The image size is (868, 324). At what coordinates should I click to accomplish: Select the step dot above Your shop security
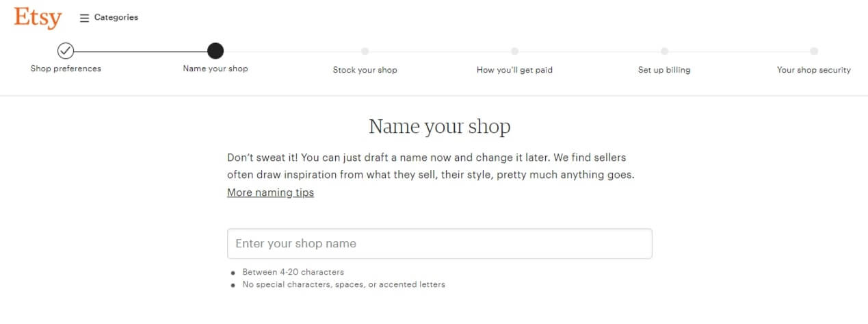coord(814,51)
